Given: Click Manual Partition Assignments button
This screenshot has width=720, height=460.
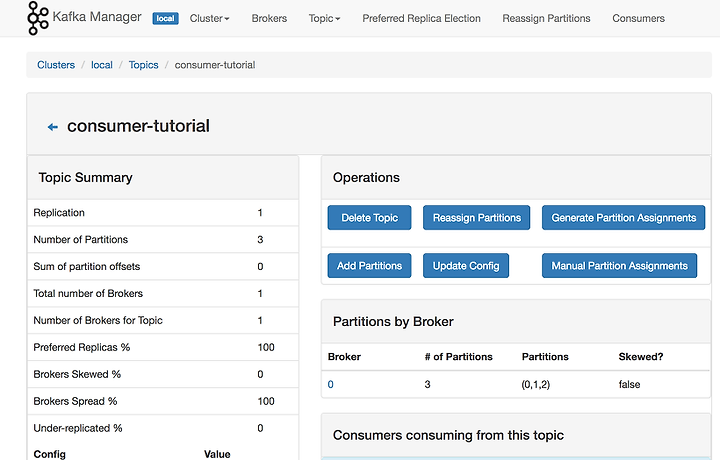Looking at the screenshot, I should (x=619, y=266).
